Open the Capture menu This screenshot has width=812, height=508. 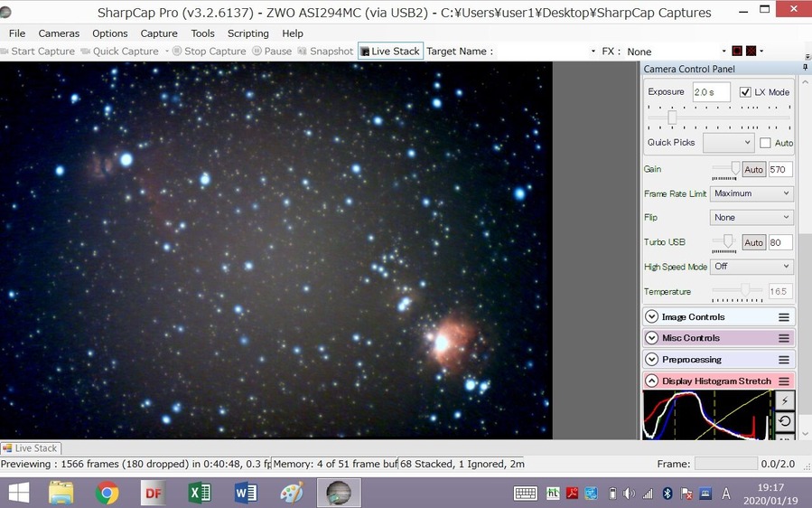coord(159,33)
